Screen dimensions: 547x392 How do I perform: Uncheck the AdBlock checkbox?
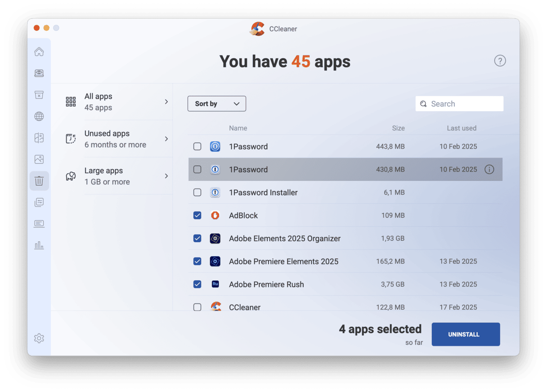click(x=197, y=216)
